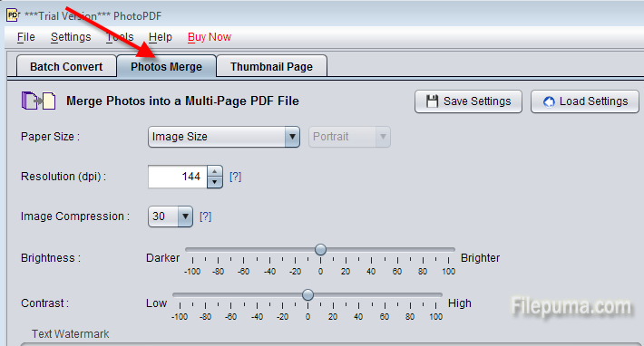644x346 pixels.
Task: Click the Resolution dpi field showing 144
Action: pos(178,177)
